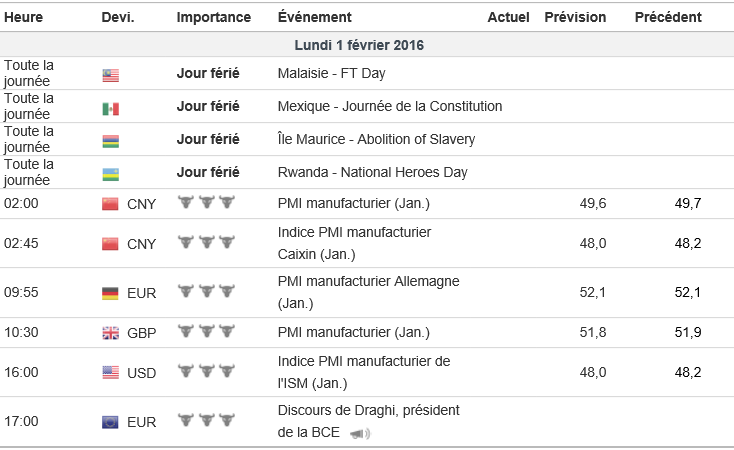Click the Rwanda flag icon

(110, 173)
